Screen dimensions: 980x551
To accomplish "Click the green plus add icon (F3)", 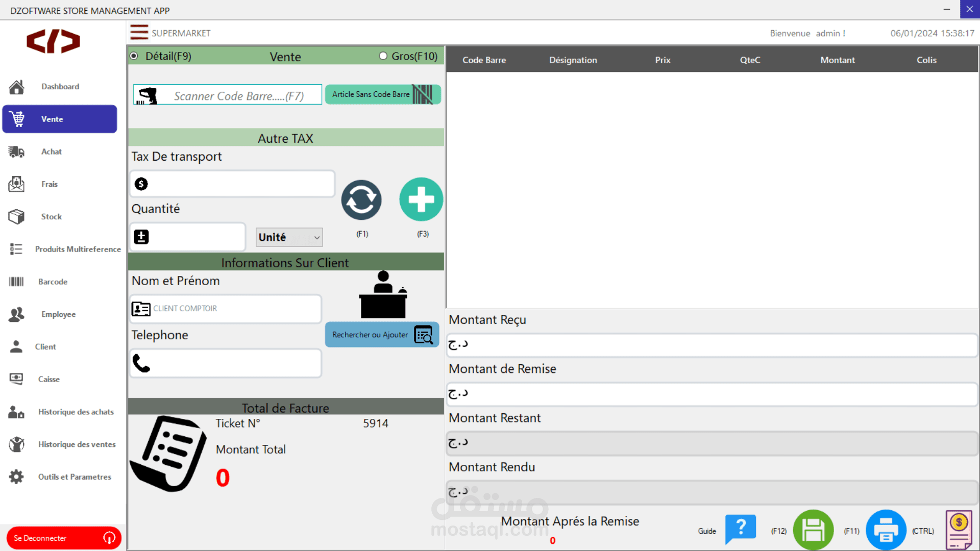I will [421, 199].
